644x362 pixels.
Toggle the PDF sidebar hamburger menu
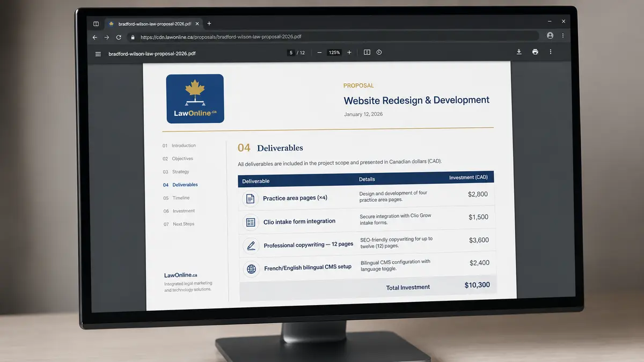click(x=98, y=54)
